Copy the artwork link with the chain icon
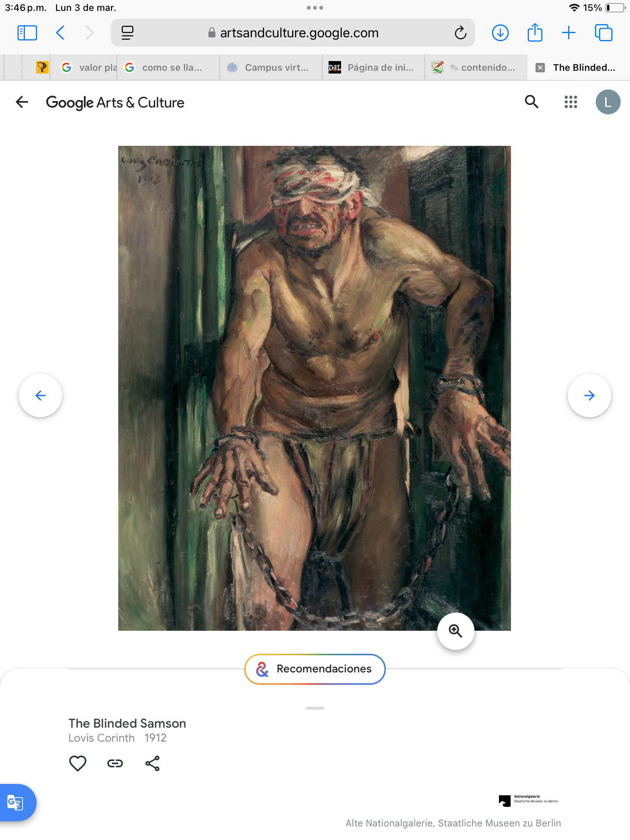Screen dimensions: 630x840 click(115, 763)
